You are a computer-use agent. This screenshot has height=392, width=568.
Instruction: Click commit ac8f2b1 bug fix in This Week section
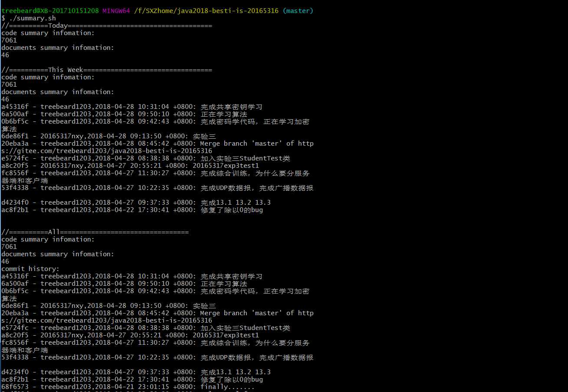tap(132, 210)
